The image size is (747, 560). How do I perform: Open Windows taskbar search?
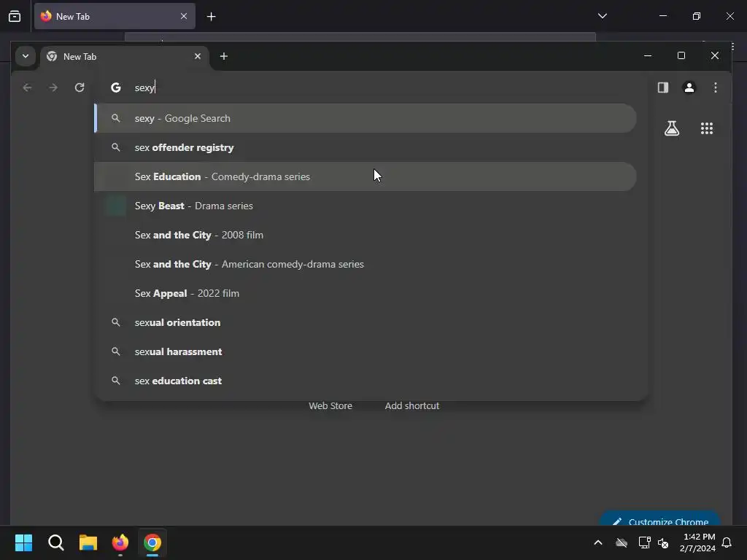tap(55, 542)
